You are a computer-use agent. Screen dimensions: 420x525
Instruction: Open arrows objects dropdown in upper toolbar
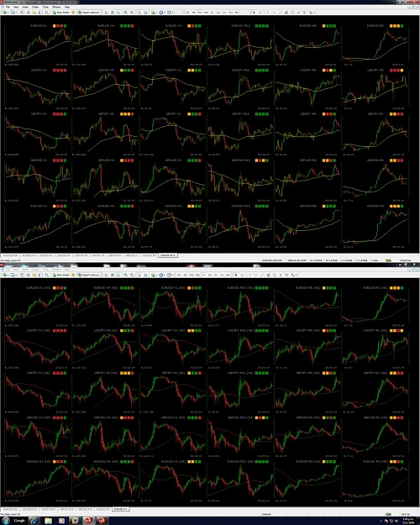click(312, 13)
